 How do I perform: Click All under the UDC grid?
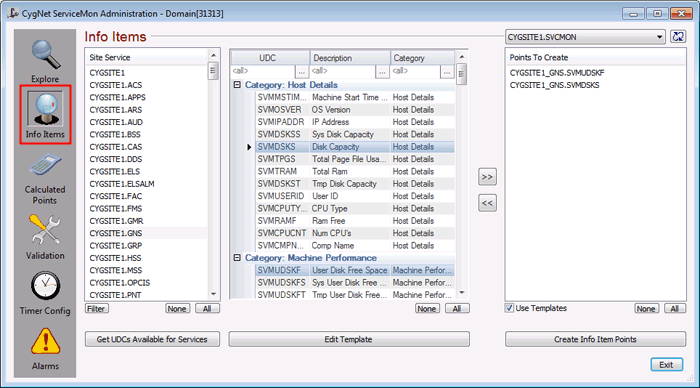(457, 309)
